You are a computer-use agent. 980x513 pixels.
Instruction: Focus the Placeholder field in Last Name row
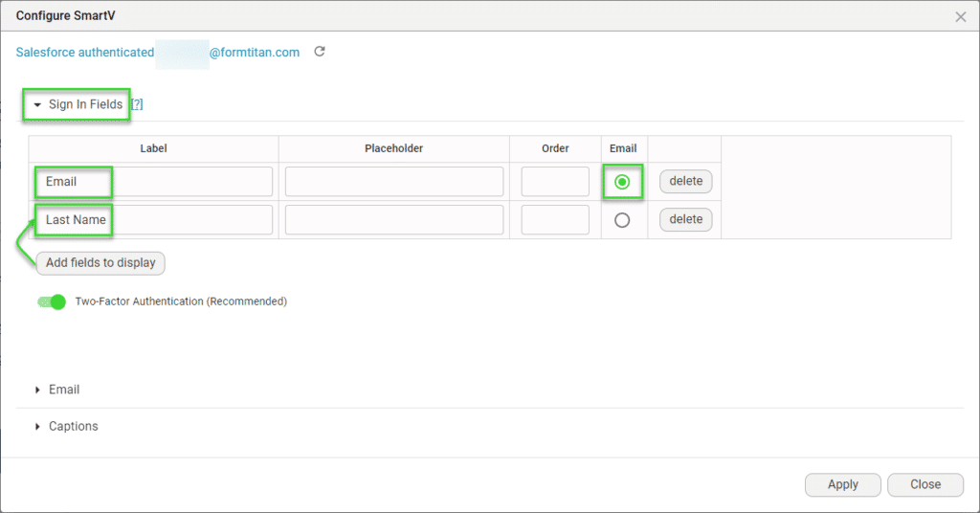pyautogui.click(x=393, y=220)
